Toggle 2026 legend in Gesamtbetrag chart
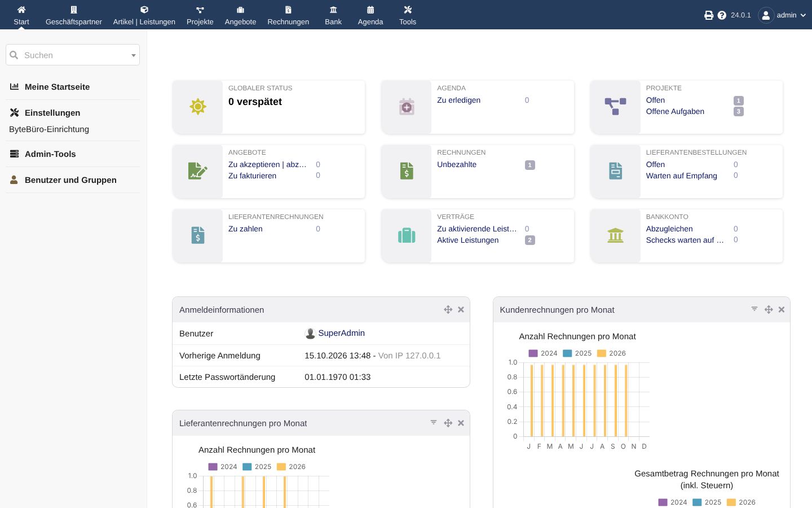This screenshot has height=508, width=812. [742, 502]
